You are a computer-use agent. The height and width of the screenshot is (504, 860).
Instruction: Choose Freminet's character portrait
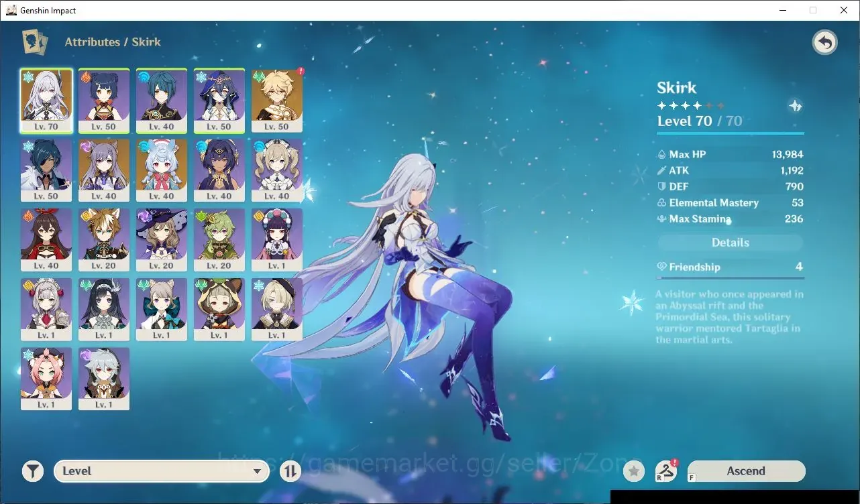pos(277,310)
